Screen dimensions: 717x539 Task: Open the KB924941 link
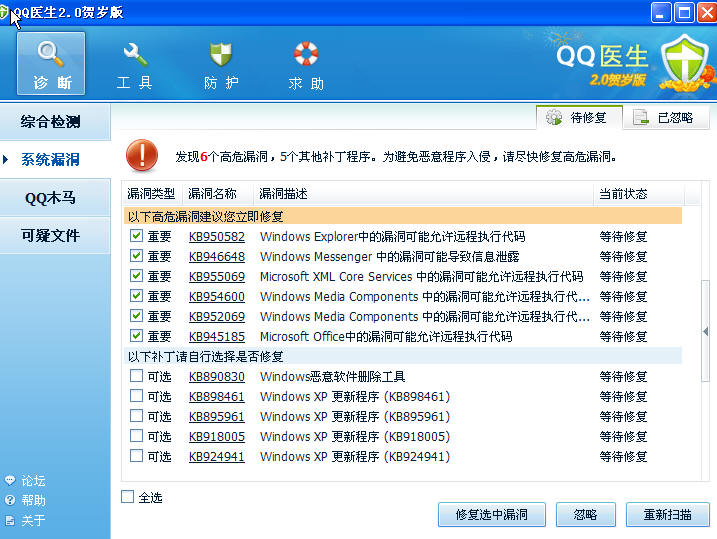click(217, 457)
